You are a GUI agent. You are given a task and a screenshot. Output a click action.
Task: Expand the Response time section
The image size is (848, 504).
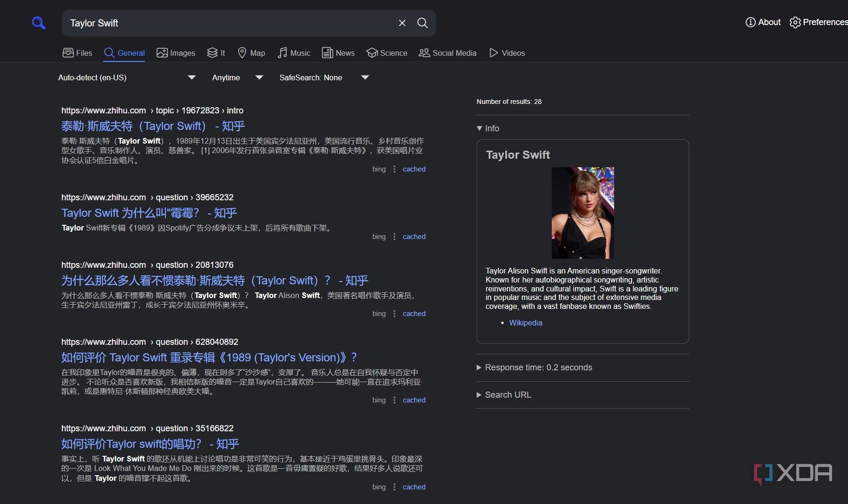point(534,367)
